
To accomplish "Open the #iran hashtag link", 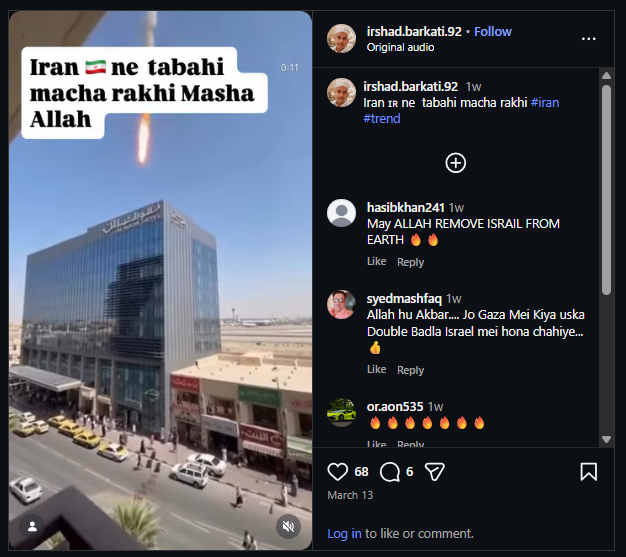I will click(x=545, y=103).
